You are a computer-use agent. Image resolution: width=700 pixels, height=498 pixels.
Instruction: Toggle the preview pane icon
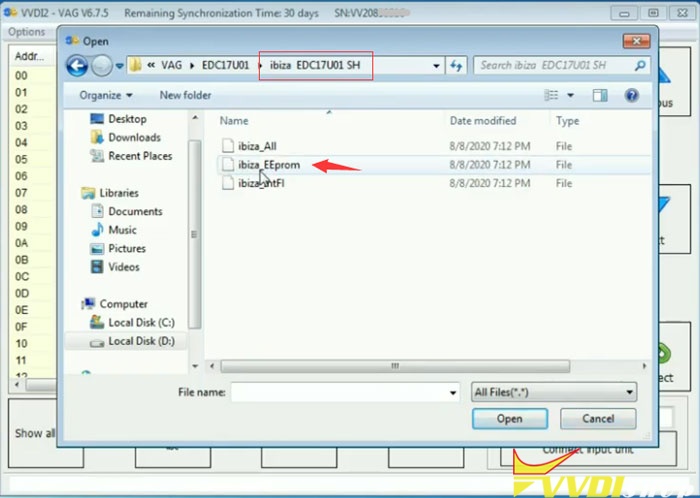[x=600, y=95]
